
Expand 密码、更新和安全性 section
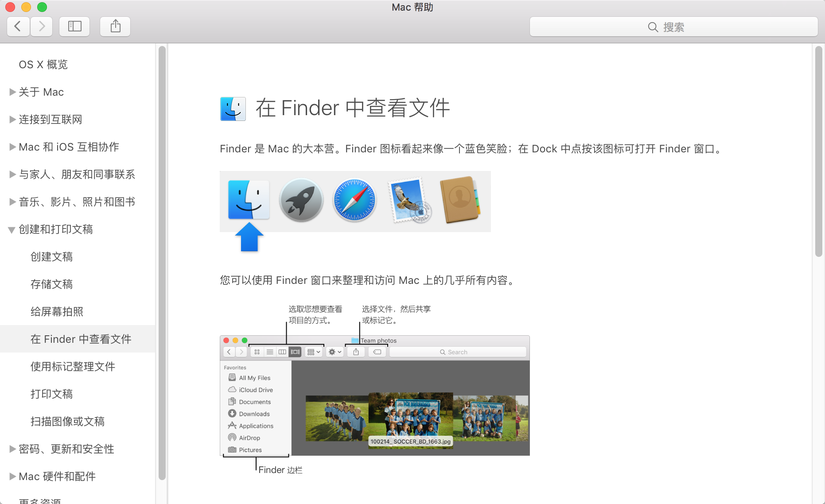point(12,449)
